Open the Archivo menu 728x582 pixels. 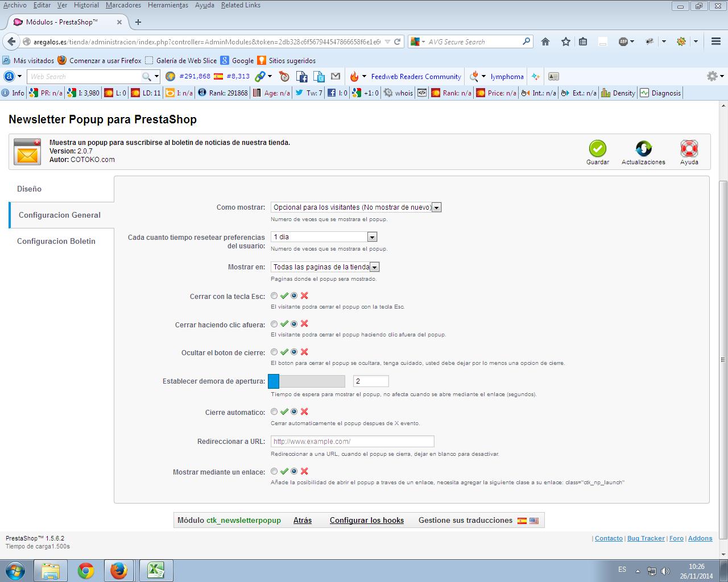coord(15,5)
